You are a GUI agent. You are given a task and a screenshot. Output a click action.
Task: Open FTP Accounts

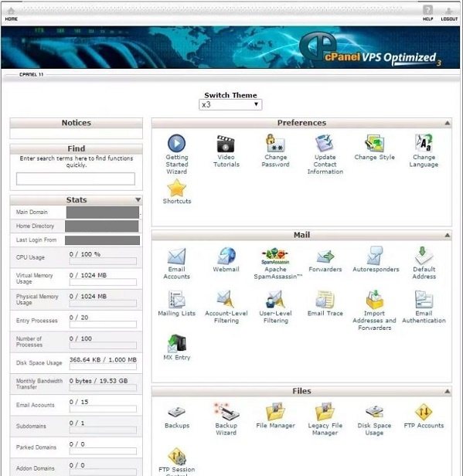[x=424, y=412]
